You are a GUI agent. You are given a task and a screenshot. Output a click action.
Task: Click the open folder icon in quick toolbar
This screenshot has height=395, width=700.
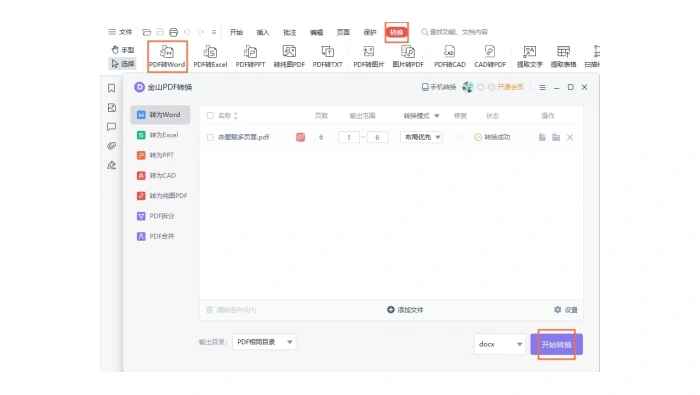pos(146,32)
